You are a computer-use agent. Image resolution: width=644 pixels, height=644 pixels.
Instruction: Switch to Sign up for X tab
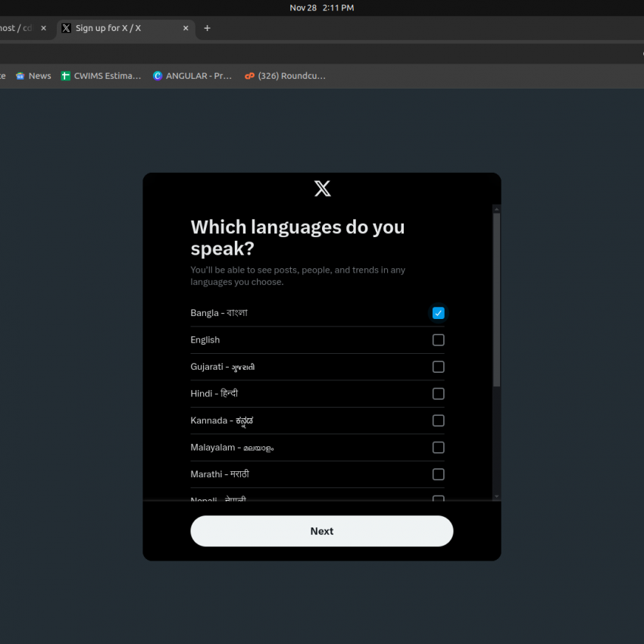(126, 28)
